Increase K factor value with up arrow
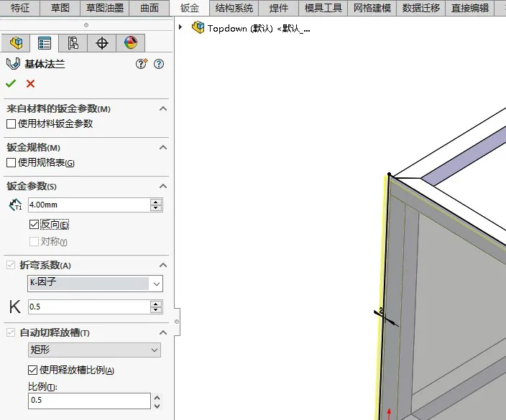This screenshot has height=420, width=506. pyautogui.click(x=156, y=304)
